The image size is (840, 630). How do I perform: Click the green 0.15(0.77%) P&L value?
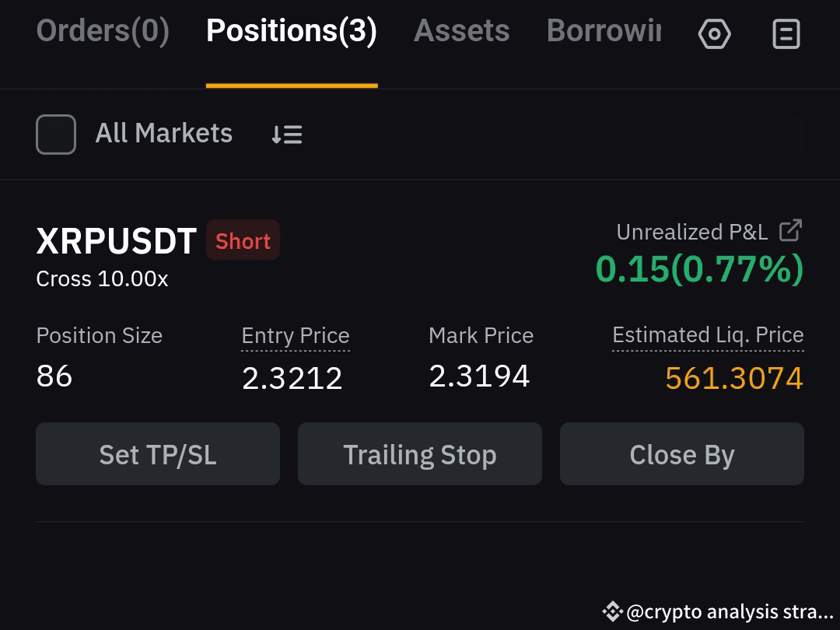coord(699,268)
